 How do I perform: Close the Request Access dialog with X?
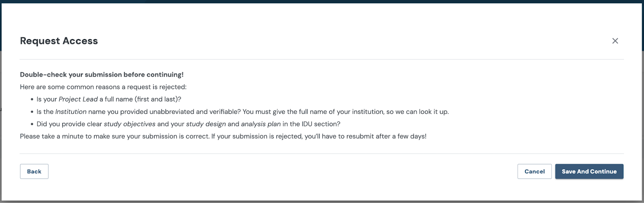tap(615, 41)
